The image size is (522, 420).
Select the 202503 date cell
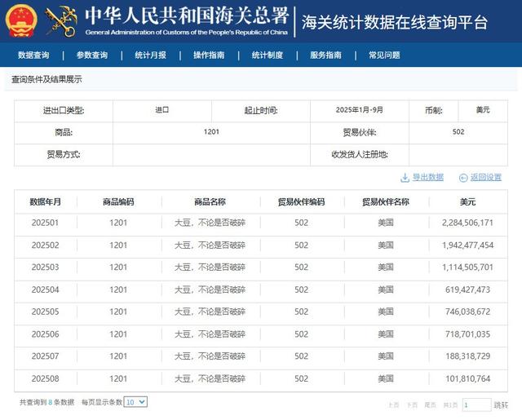(x=46, y=267)
